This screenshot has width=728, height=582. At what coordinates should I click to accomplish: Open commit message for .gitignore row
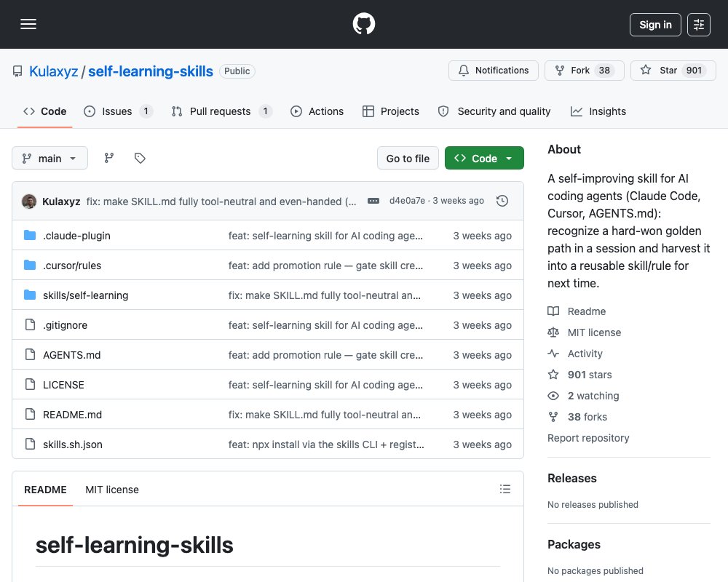point(325,325)
